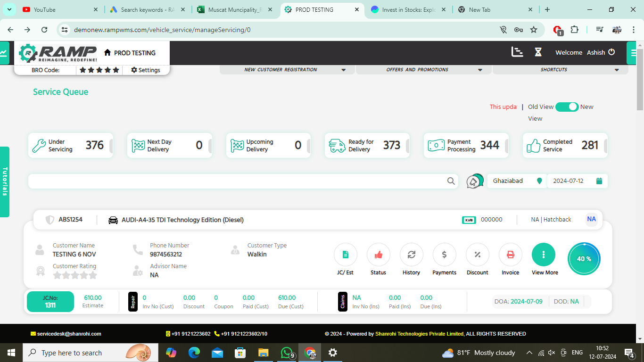Image resolution: width=644 pixels, height=362 pixels.
Task: Open Payments for TESTING 6 NOV
Action: pos(444,255)
